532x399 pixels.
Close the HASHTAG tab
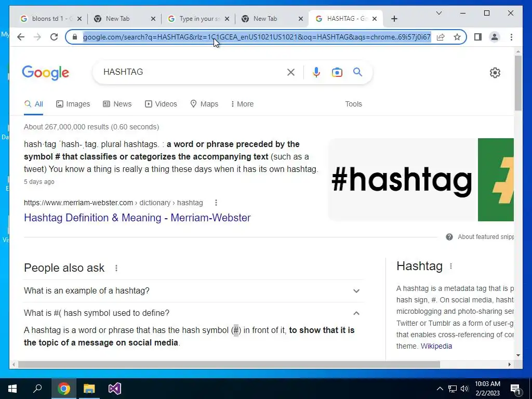tap(375, 19)
